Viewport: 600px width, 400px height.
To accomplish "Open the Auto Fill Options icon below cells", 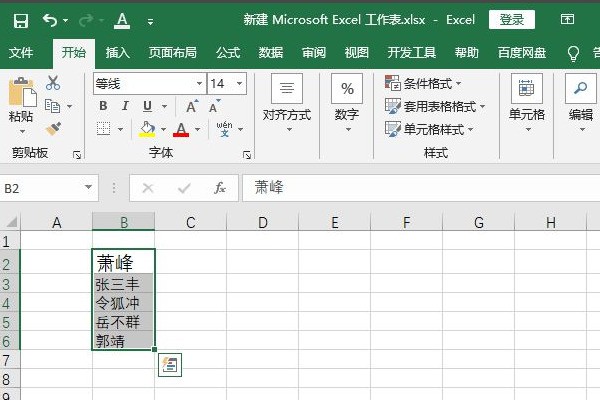I will pos(170,365).
